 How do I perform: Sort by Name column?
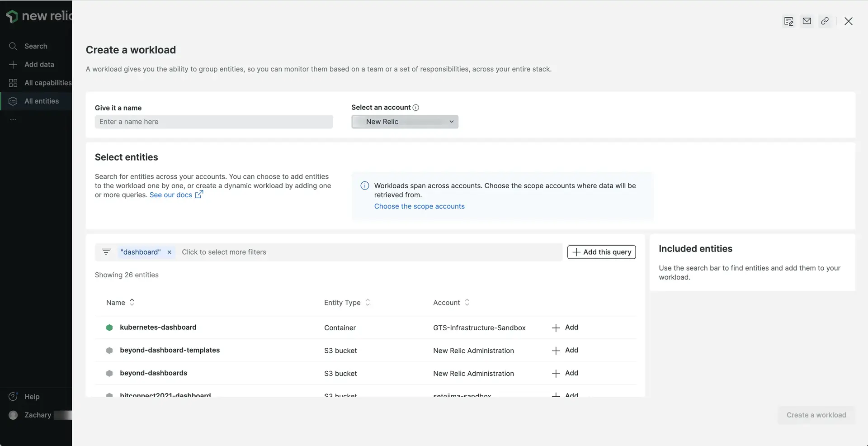120,303
